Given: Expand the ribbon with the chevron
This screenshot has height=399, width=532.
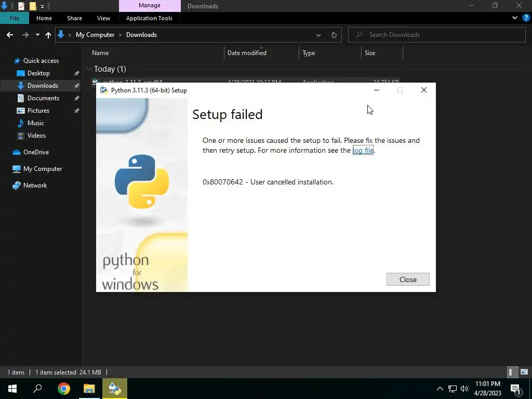Looking at the screenshot, I should click(515, 18).
